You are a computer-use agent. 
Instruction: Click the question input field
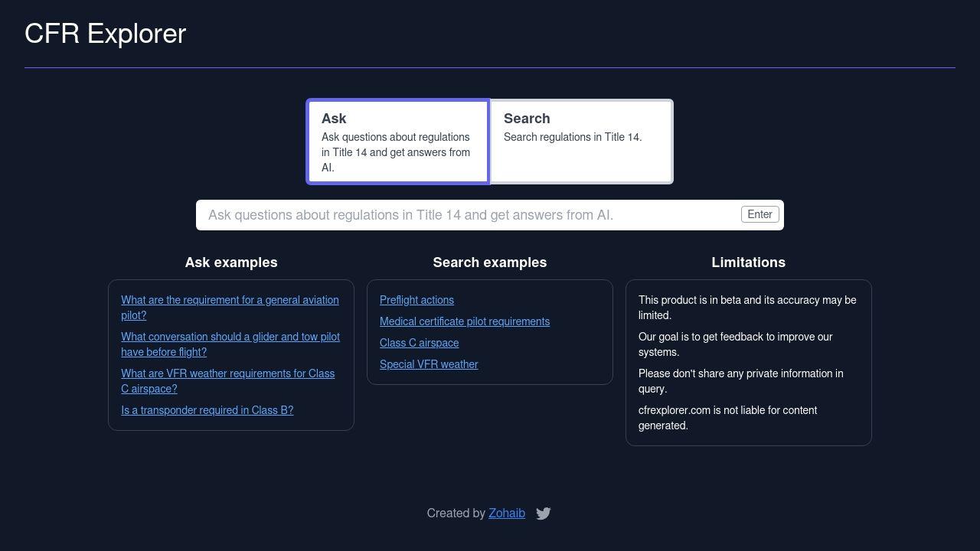[x=459, y=214]
